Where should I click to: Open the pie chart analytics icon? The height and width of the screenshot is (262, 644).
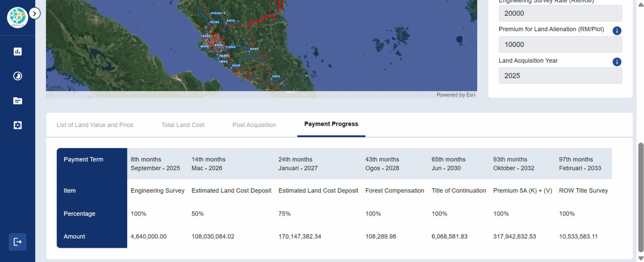tap(18, 76)
